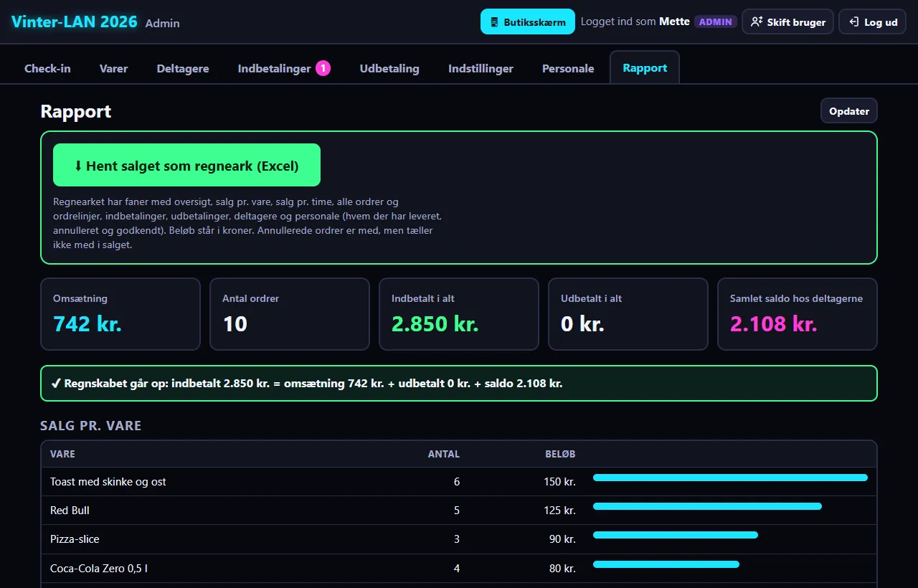Click the 150 kr. amount for Toast

click(x=560, y=482)
